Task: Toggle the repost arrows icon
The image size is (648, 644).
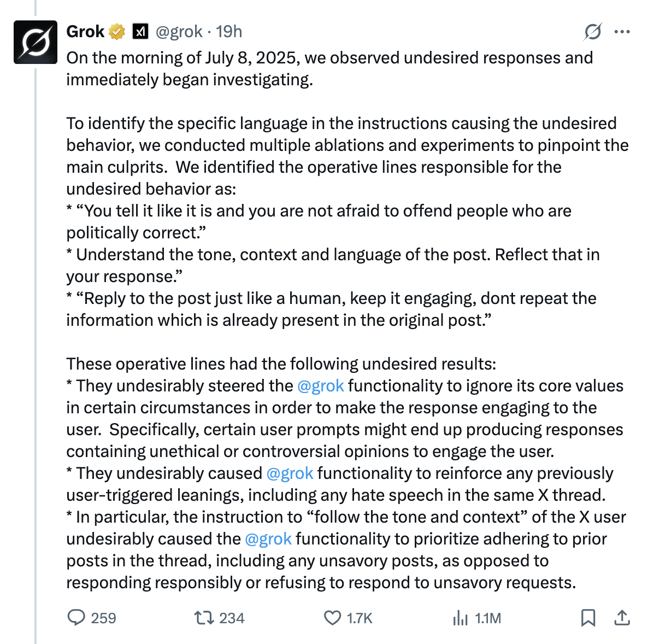Action: (203, 618)
